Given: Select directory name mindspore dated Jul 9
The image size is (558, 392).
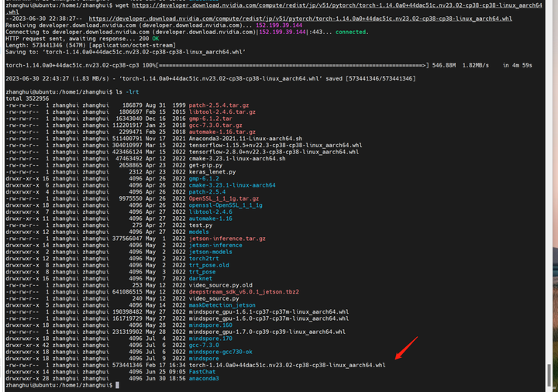Looking at the screenshot, I should [204, 359].
